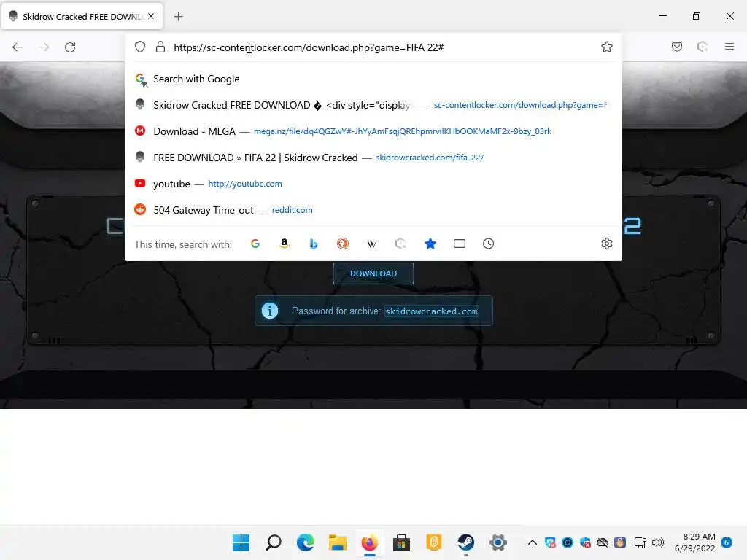The image size is (747, 560).
Task: Click OneDrive cloud icon in tray
Action: (603, 542)
